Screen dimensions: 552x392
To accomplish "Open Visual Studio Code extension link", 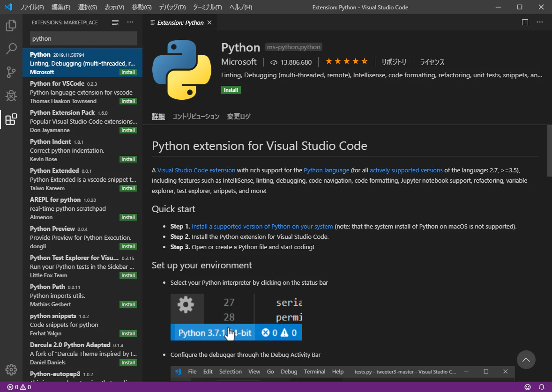I will tap(196, 170).
